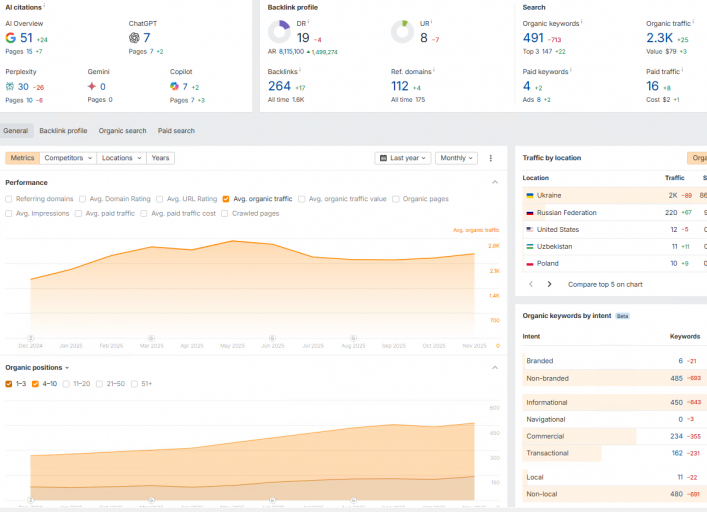The width and height of the screenshot is (707, 512).
Task: Click the Mar 2025 timeline marker
Action: point(152,338)
